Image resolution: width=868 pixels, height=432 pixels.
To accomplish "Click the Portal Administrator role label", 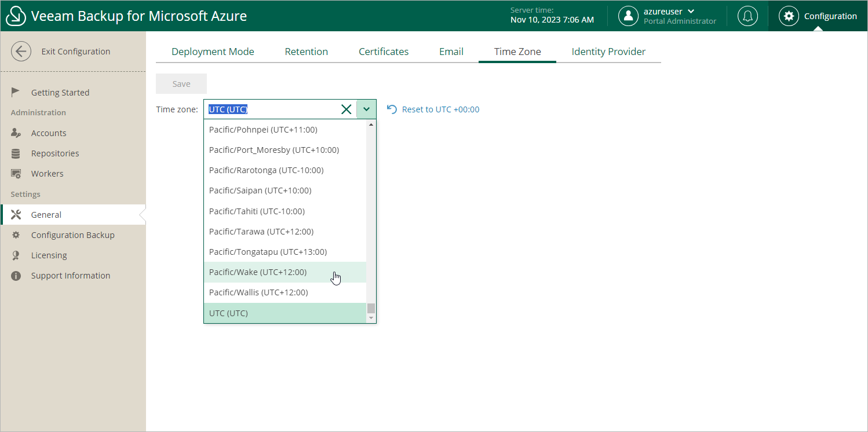I will (x=680, y=21).
